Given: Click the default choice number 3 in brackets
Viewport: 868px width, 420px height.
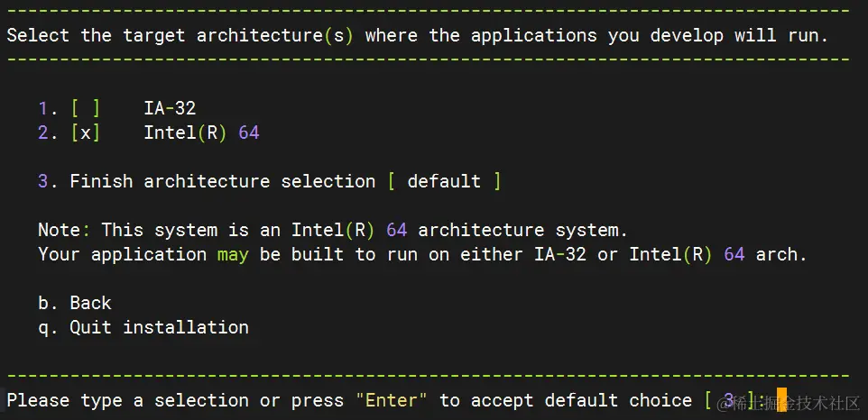Looking at the screenshot, I should 729,399.
